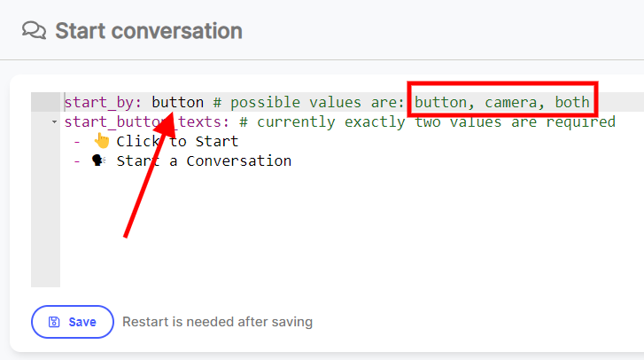This screenshot has height=360, width=644.
Task: Click the chat bubbles conversation icon
Action: 34,31
